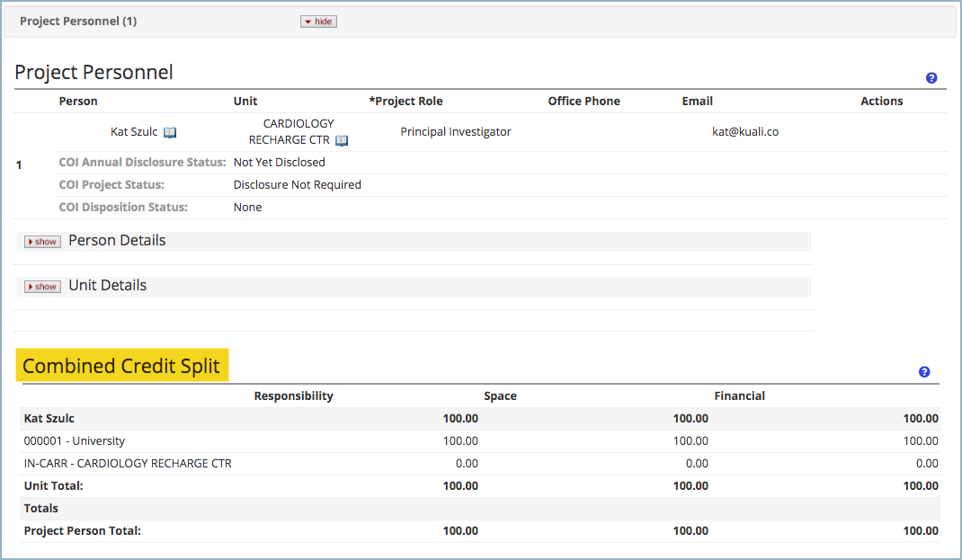
Task: Select the Financial column header
Action: point(740,396)
